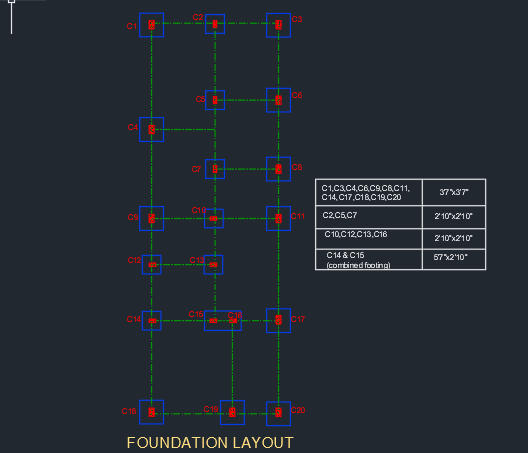The height and width of the screenshot is (453, 528).
Task: Click the C20 footing outline
Action: click(x=278, y=413)
